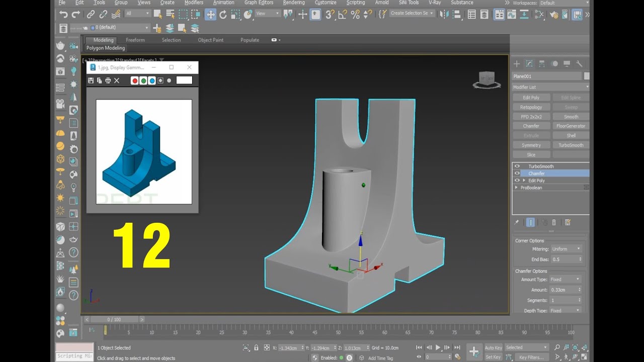Open the Modifiers menu

(194, 3)
